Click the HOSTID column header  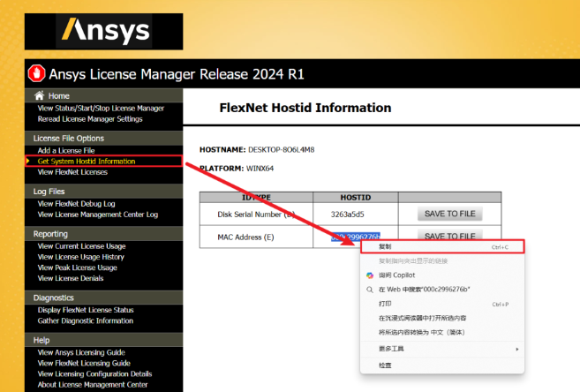[356, 198]
